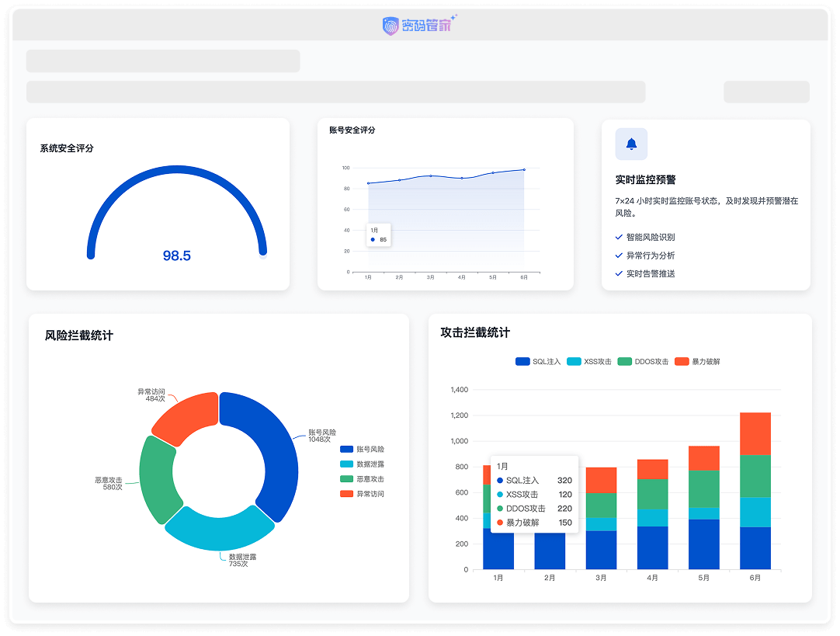
Task: Toggle DDOS攻击 series in bar chart legend
Action: [x=643, y=362]
